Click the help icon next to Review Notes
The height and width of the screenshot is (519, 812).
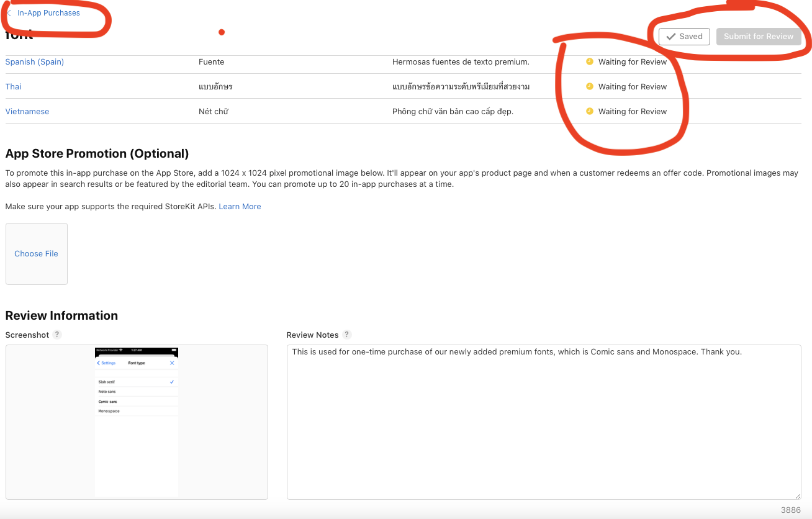click(347, 335)
